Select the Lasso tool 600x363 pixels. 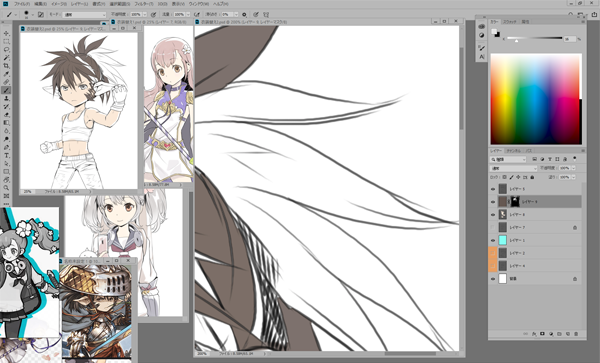6,50
